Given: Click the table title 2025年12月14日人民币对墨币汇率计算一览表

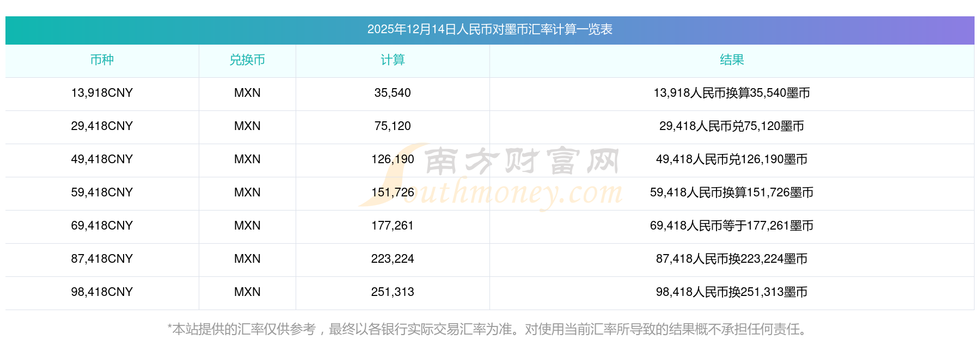Looking at the screenshot, I should [489, 29].
